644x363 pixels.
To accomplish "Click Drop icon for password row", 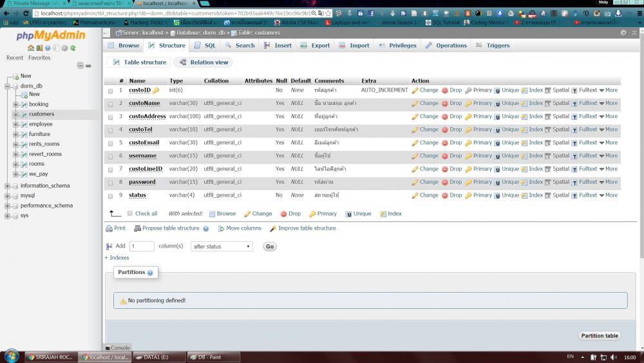I will coord(445,182).
